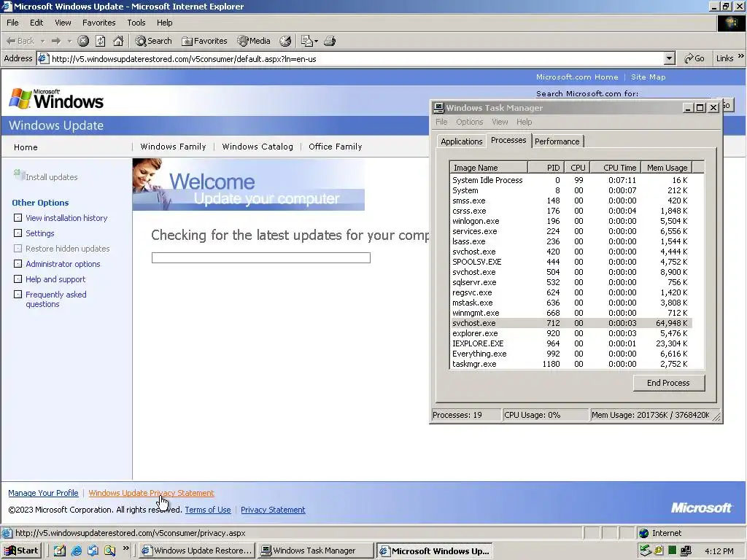Open History icon in IE toolbar
The height and width of the screenshot is (560, 747).
tap(285, 41)
